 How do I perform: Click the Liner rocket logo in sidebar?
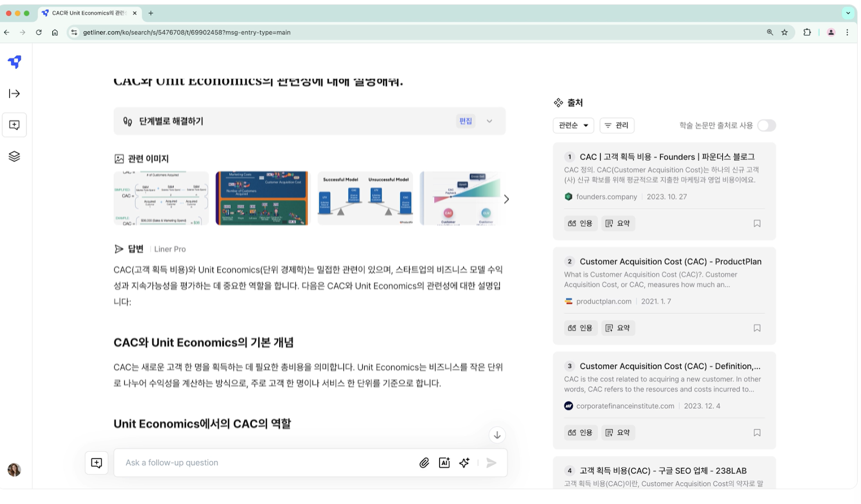pyautogui.click(x=15, y=62)
